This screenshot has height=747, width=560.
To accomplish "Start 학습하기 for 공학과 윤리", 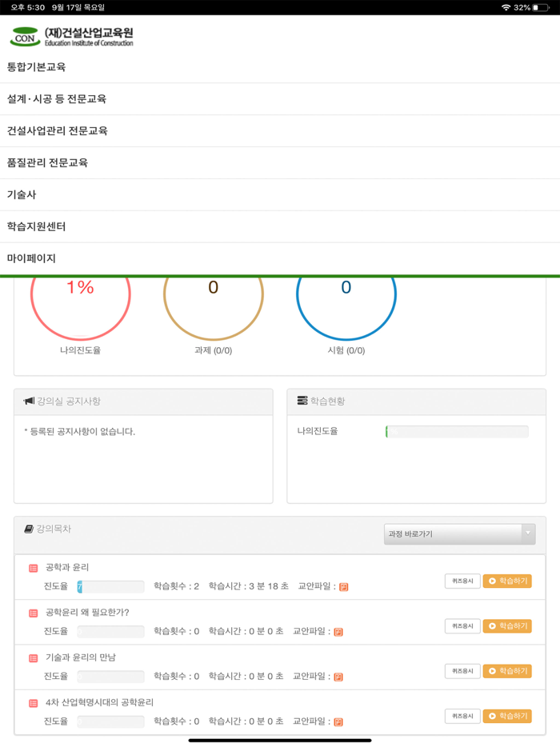I will pos(507,581).
